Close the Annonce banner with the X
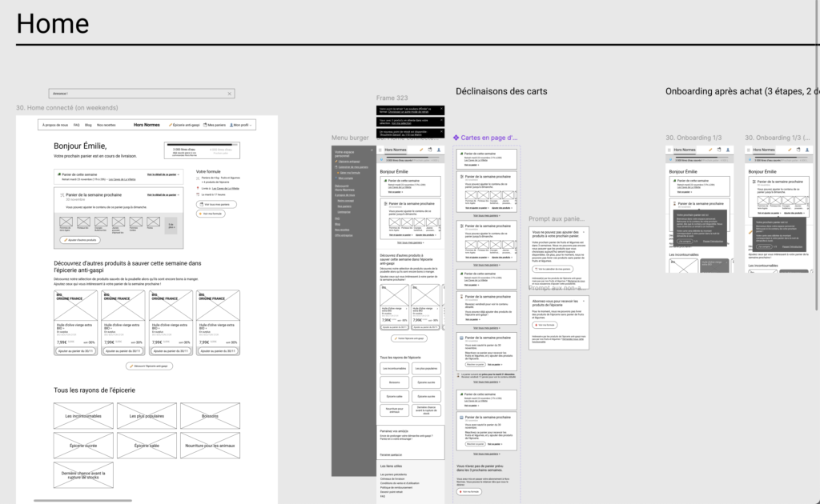 click(229, 94)
